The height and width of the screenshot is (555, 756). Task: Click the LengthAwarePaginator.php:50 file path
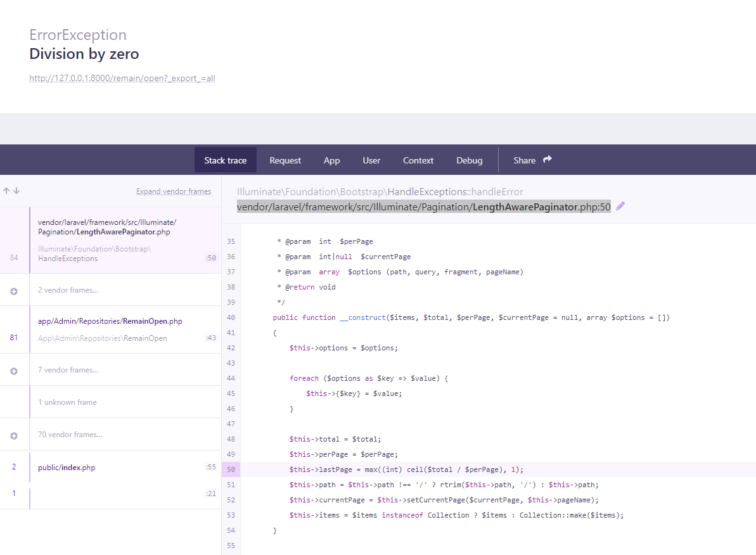coord(424,207)
